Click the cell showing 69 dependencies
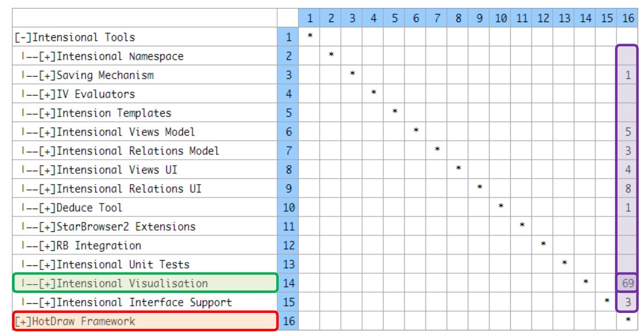The width and height of the screenshot is (644, 335). 628,283
